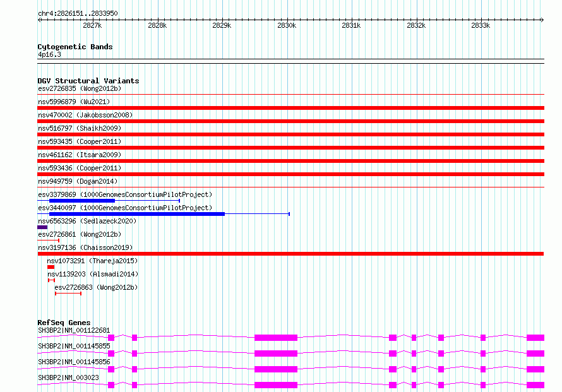Viewport: 562px width, 392px height.
Task: Open nsv3197136 (Chaisson2019) label
Action: click(85, 247)
